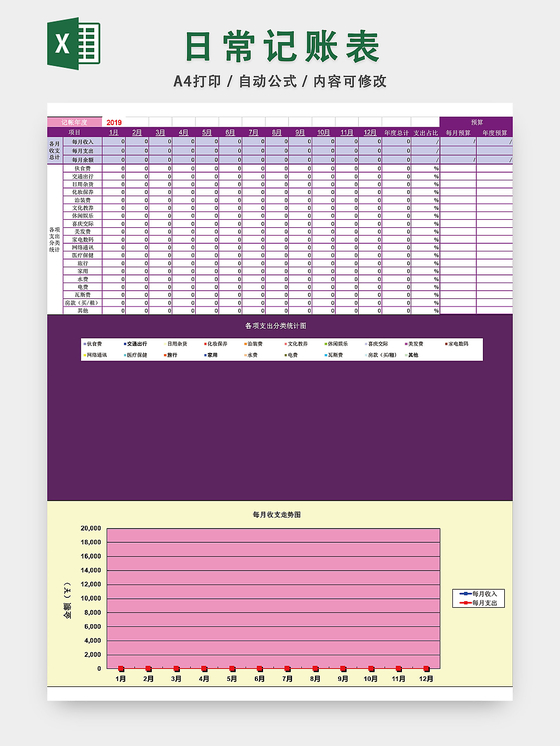Image resolution: width=560 pixels, height=746 pixels.
Task: Select the 交通出行 row label
Action: (x=83, y=176)
